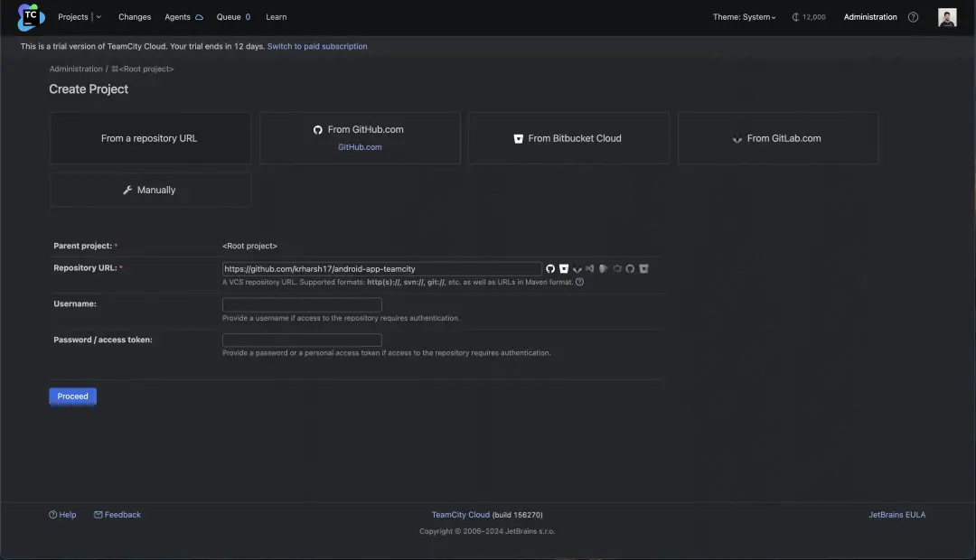Click the build credits icon beside 12,000
976x560 pixels.
[x=795, y=17]
